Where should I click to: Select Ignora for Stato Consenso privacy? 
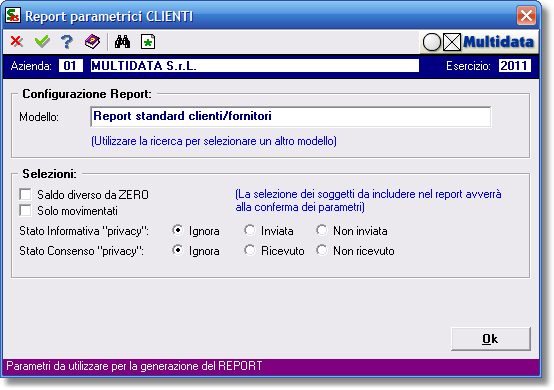click(x=178, y=250)
